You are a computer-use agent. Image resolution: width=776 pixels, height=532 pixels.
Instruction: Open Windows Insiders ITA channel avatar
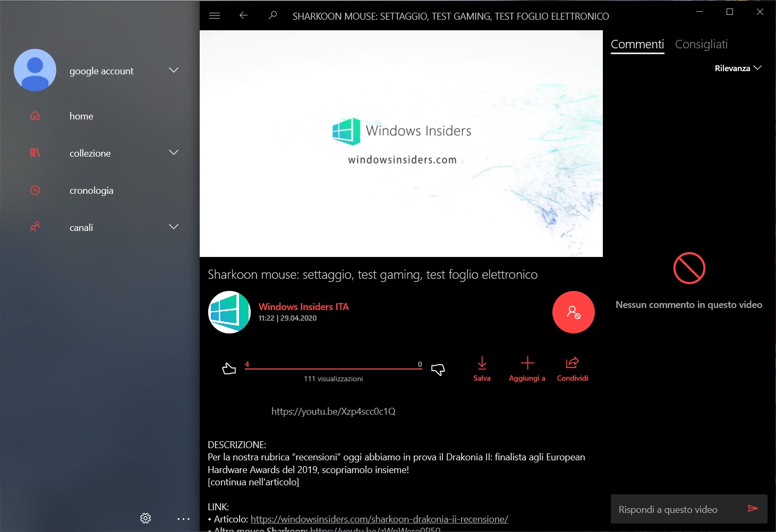click(229, 312)
